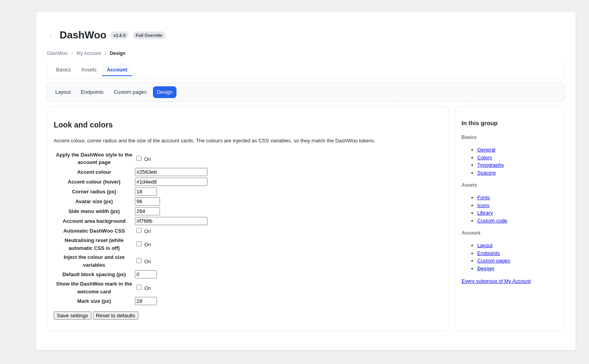Open the General link in sidebar
Image resolution: width=589 pixels, height=364 pixels.
[x=486, y=150]
